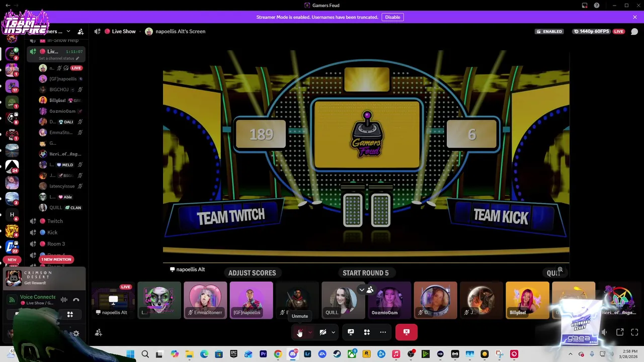Screen dimensions: 644x362
Task: Click ADJUST SCORES in game stream
Action: [252, 273]
